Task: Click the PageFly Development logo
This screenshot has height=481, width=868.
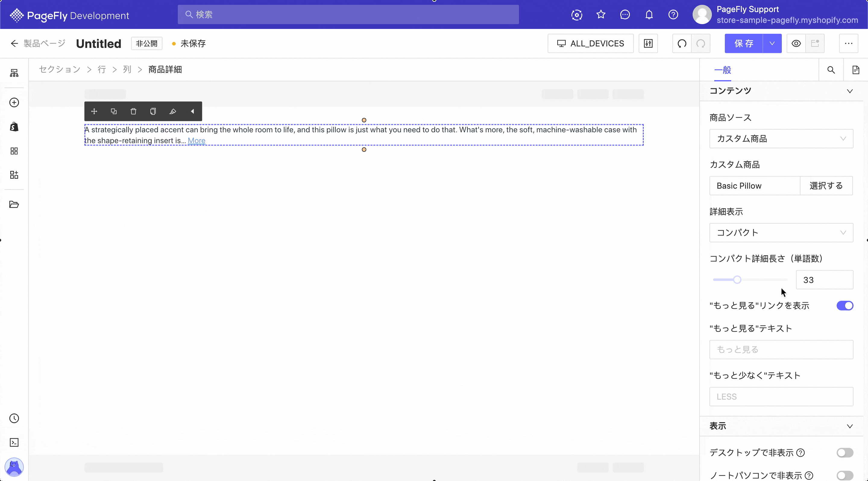Action: tap(69, 15)
